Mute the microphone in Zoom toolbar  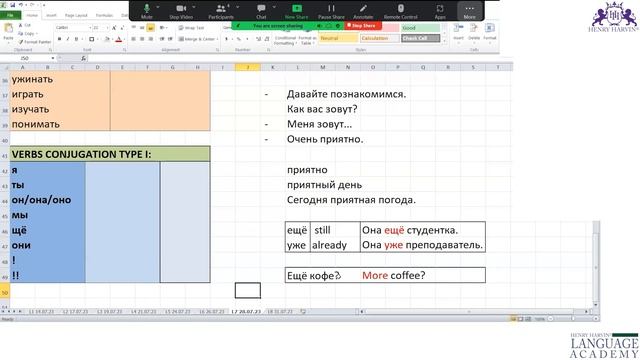point(147,11)
